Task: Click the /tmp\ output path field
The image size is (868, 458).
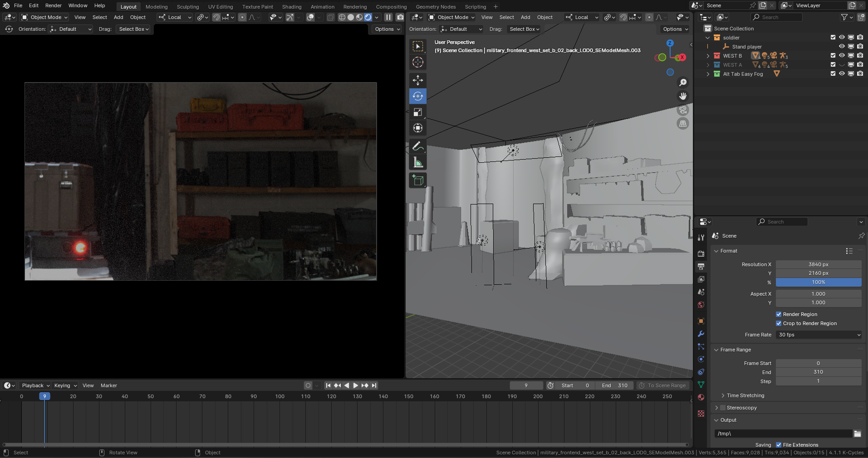Action: (x=784, y=434)
